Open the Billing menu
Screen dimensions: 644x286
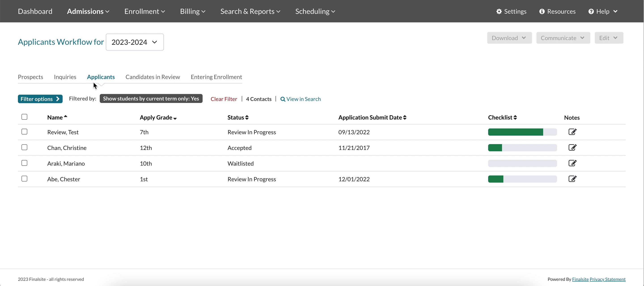coord(193,11)
